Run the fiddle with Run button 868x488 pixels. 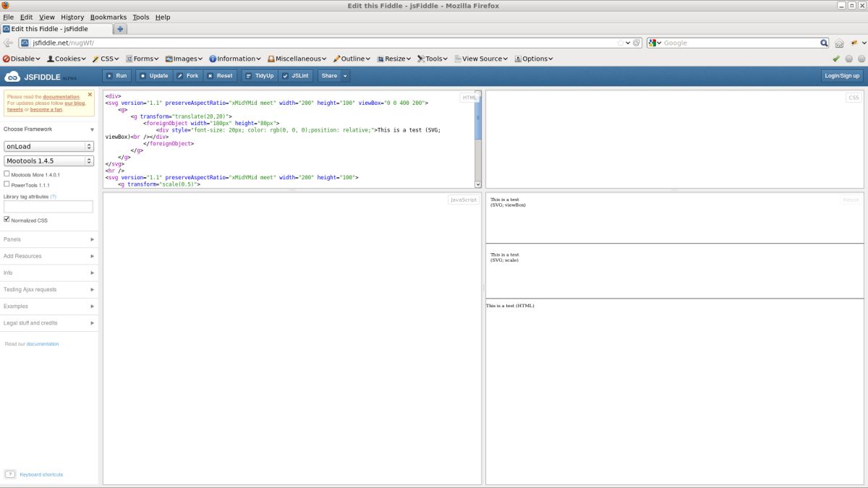tap(116, 76)
